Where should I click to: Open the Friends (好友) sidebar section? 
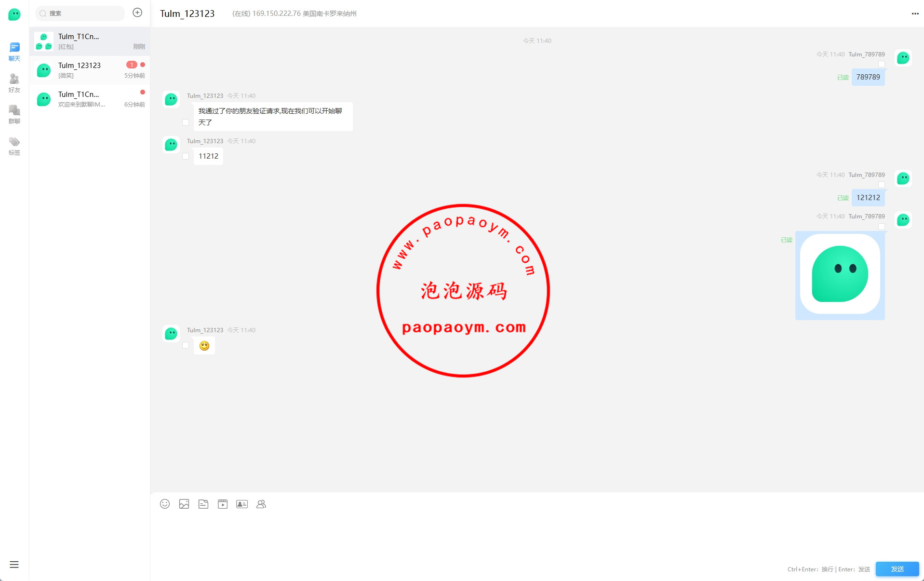click(x=14, y=83)
